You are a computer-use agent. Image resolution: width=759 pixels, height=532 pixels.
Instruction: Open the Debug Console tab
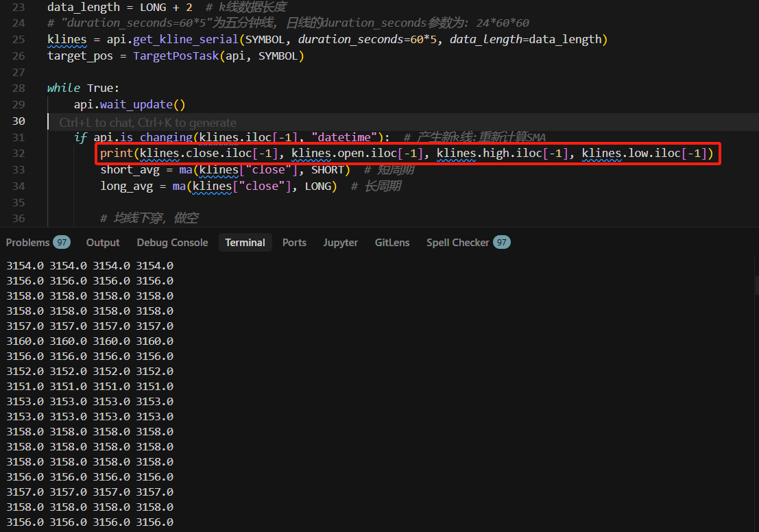coord(172,243)
